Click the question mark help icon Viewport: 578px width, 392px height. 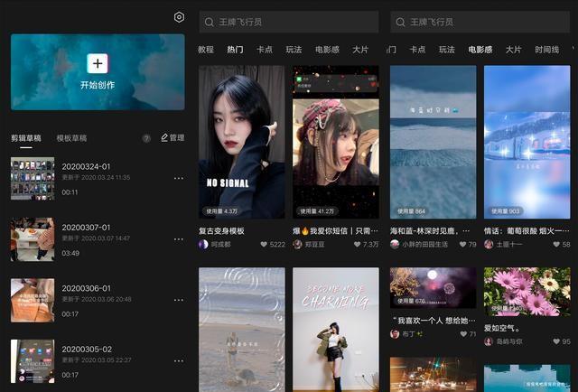pyautogui.click(x=146, y=138)
